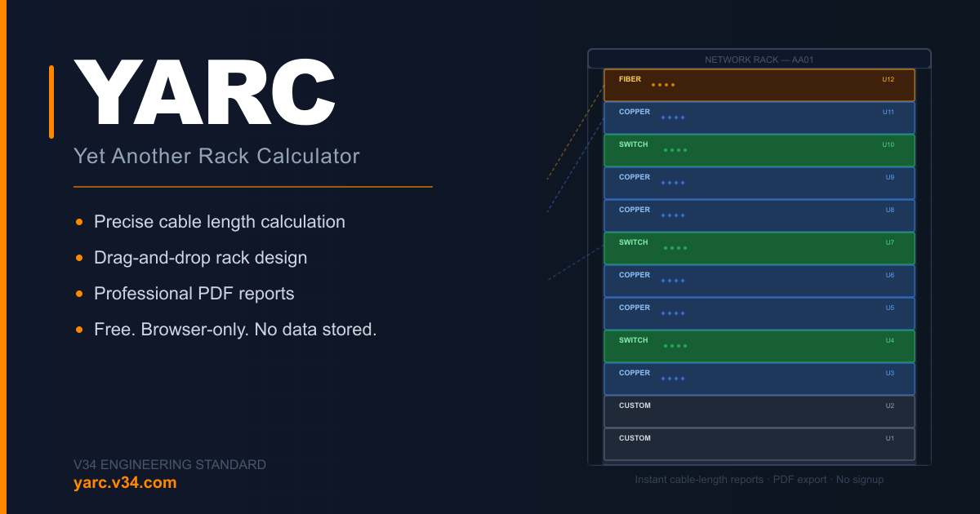Select the COPPER panel in slot U11
This screenshot has width=980, height=514.
click(759, 117)
